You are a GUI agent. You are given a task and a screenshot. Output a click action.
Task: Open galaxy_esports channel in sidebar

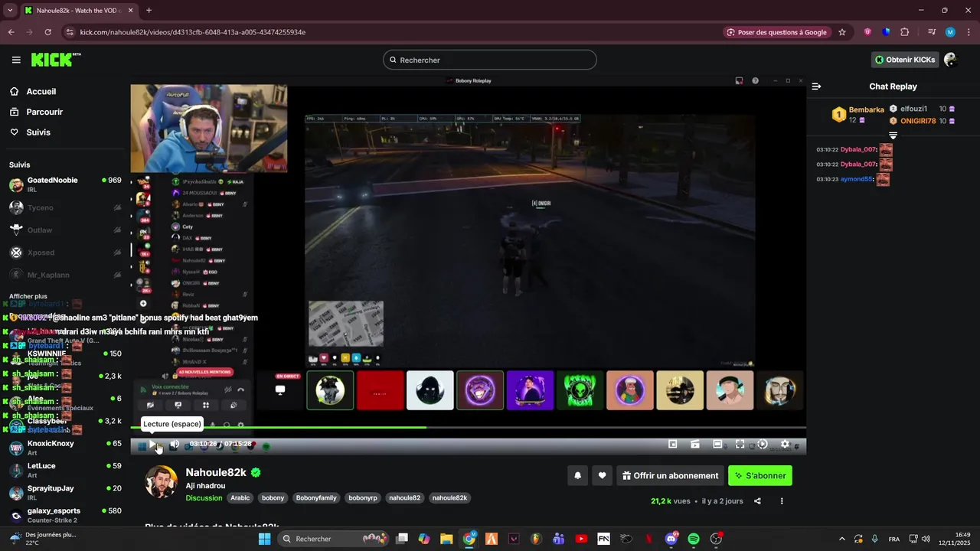(x=65, y=515)
